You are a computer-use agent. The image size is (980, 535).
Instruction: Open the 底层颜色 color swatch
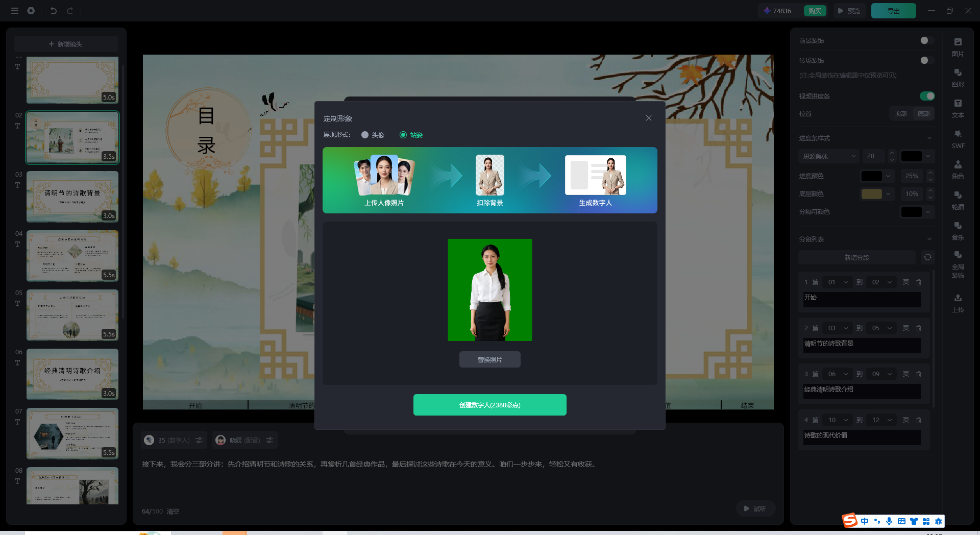click(x=872, y=194)
